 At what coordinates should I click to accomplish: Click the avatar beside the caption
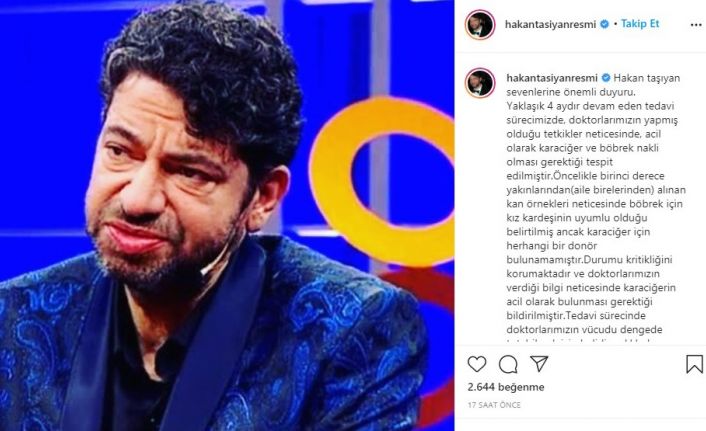point(480,83)
